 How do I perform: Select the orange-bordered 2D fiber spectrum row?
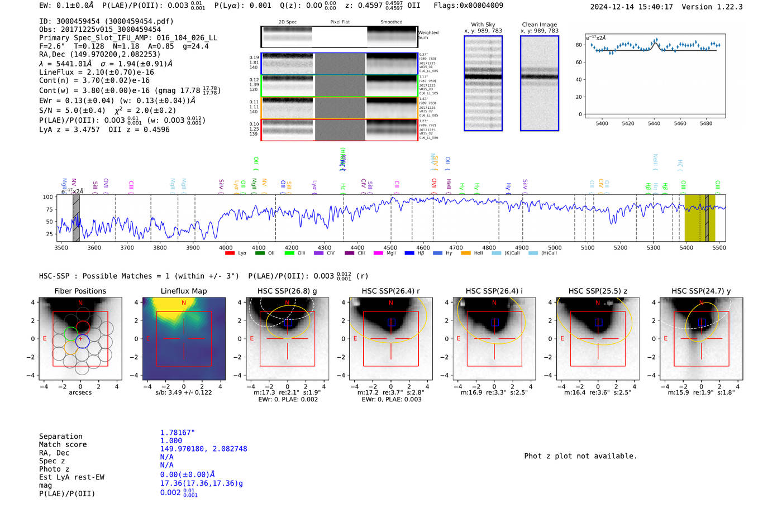pos(339,107)
